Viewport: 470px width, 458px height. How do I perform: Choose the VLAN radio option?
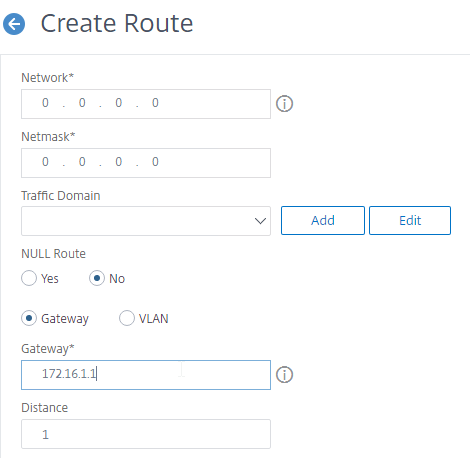[127, 318]
